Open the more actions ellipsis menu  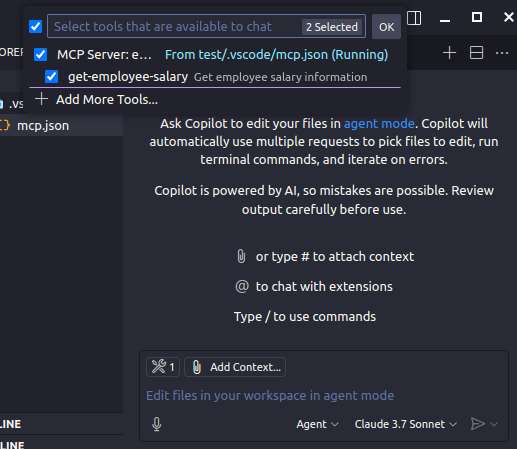point(502,53)
